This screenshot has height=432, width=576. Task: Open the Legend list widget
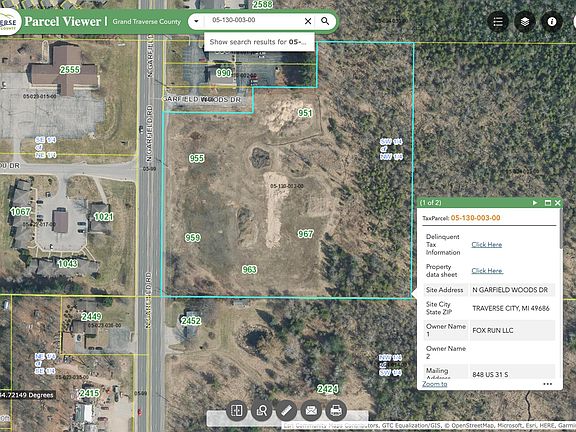[498, 22]
